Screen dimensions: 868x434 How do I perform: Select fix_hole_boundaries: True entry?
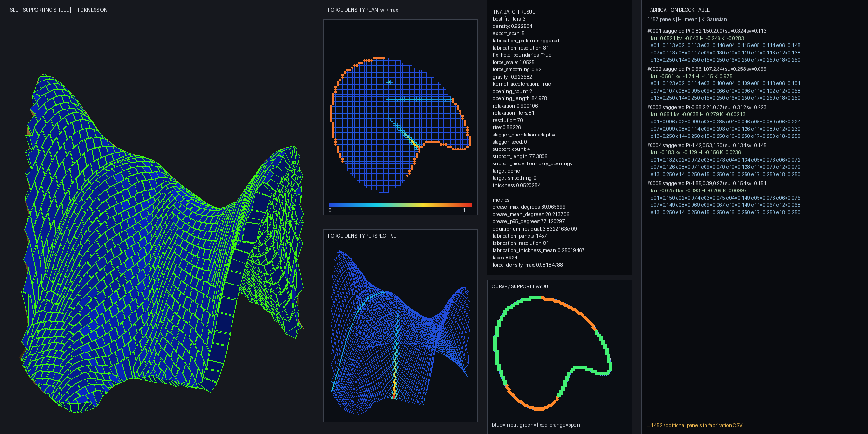[x=522, y=55]
